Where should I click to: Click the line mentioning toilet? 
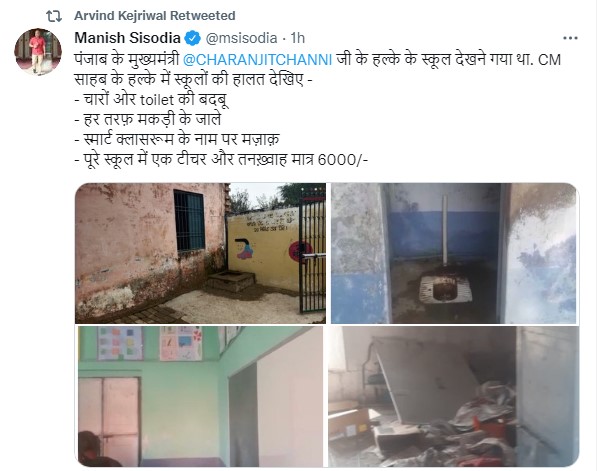pyautogui.click(x=151, y=100)
